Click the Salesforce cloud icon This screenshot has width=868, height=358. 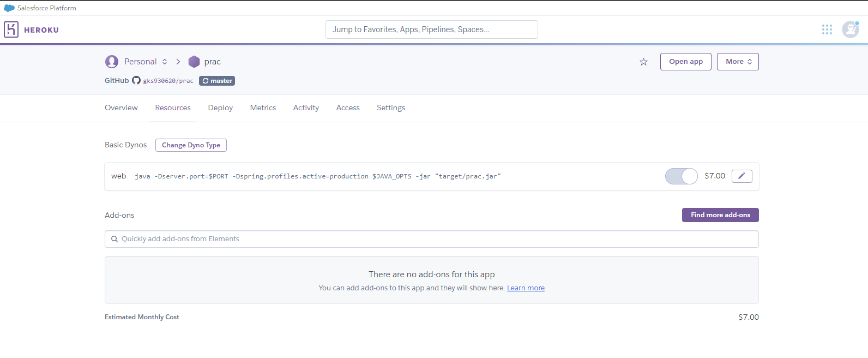(x=9, y=8)
